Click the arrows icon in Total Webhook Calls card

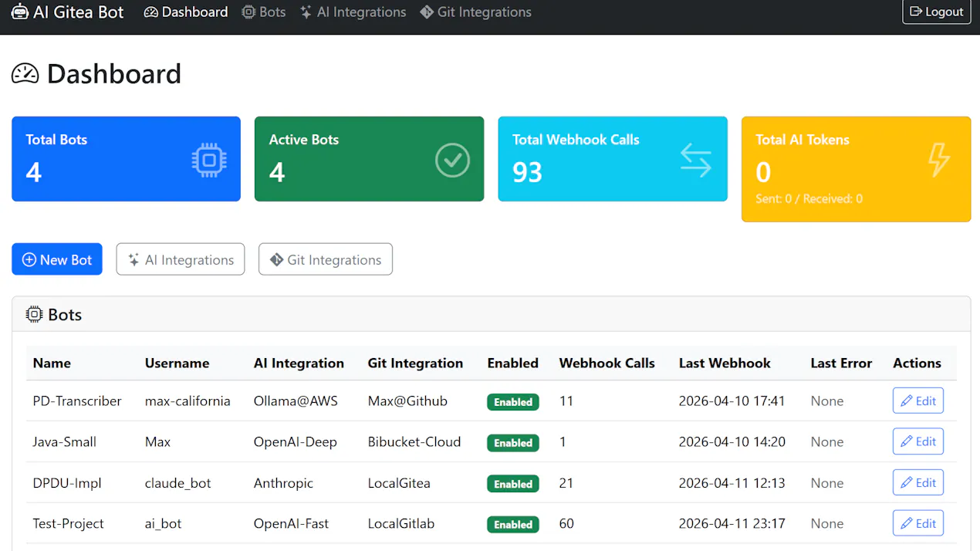[x=695, y=160]
